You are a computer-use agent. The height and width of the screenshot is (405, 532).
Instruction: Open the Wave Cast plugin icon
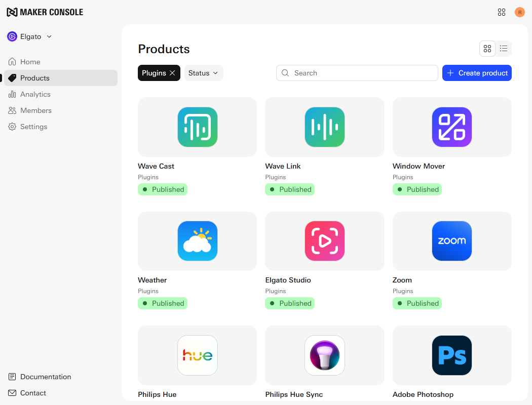pyautogui.click(x=197, y=127)
